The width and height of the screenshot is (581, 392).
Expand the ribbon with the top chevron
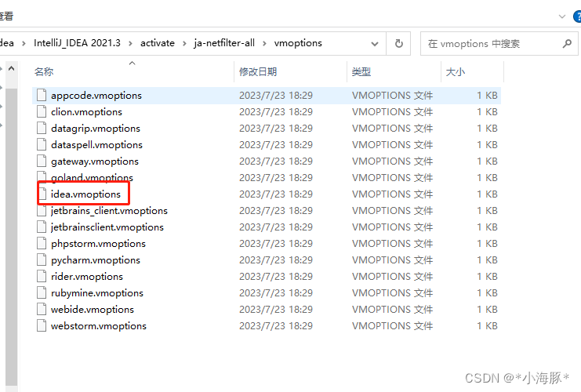tap(562, 16)
